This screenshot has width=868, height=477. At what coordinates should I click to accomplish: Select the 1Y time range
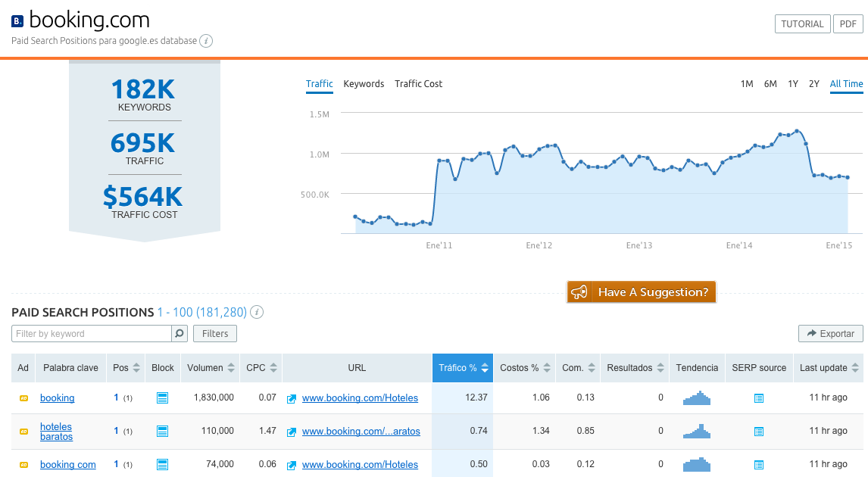792,84
